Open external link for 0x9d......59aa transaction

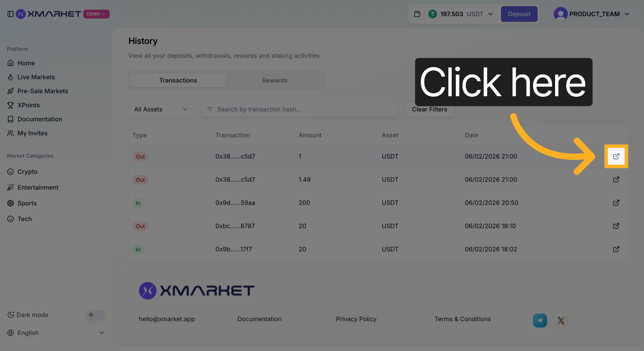pyautogui.click(x=616, y=203)
